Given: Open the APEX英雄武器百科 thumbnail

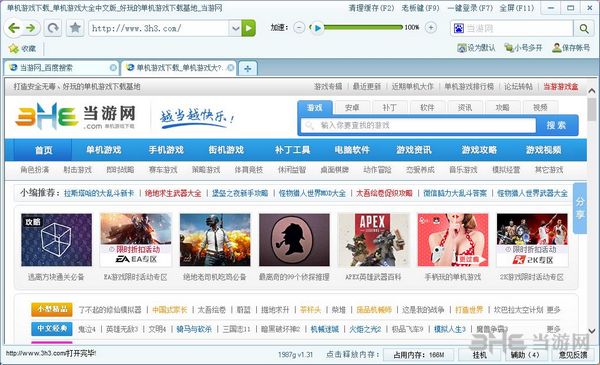Looking at the screenshot, I should (373, 240).
